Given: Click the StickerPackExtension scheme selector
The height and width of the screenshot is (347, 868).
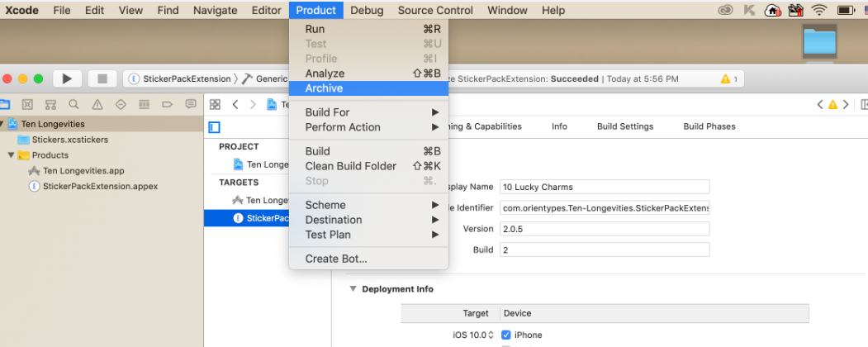Looking at the screenshot, I should (179, 78).
